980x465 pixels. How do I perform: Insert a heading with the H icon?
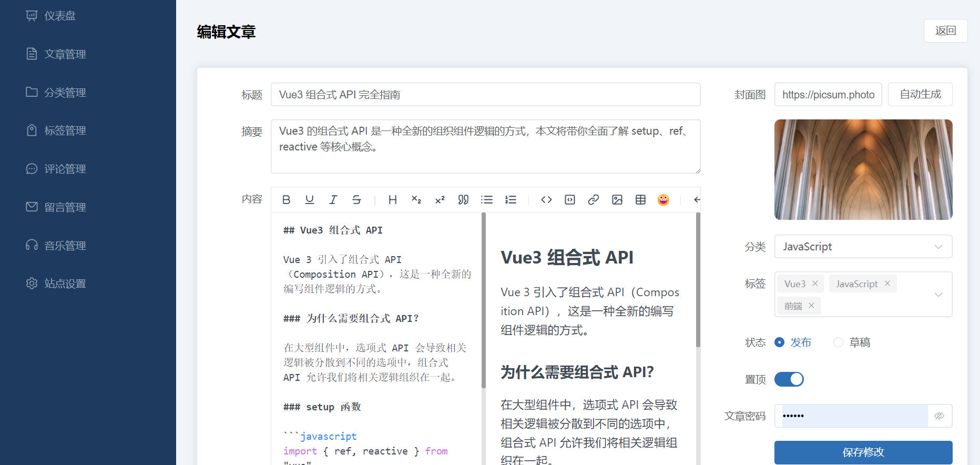pyautogui.click(x=392, y=200)
